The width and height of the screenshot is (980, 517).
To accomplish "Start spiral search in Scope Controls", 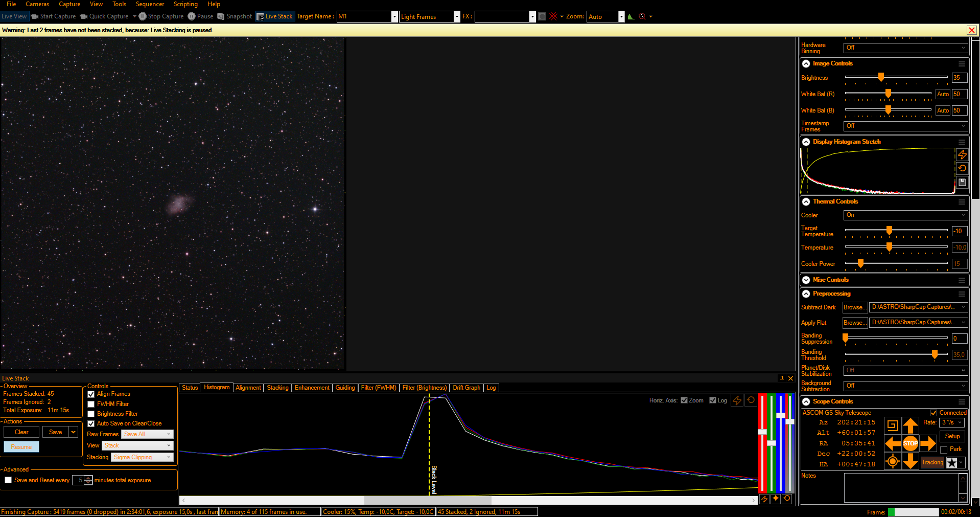I will coord(893,425).
